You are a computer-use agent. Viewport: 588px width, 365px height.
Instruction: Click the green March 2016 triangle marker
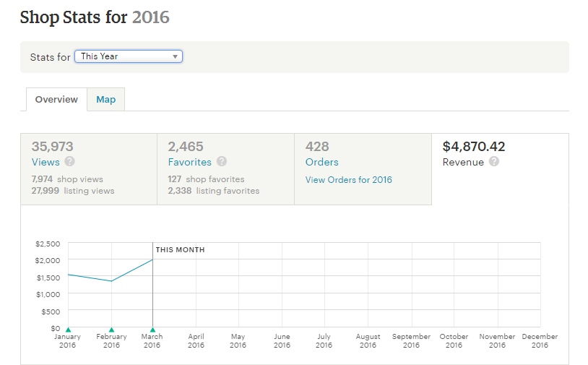pyautogui.click(x=152, y=330)
